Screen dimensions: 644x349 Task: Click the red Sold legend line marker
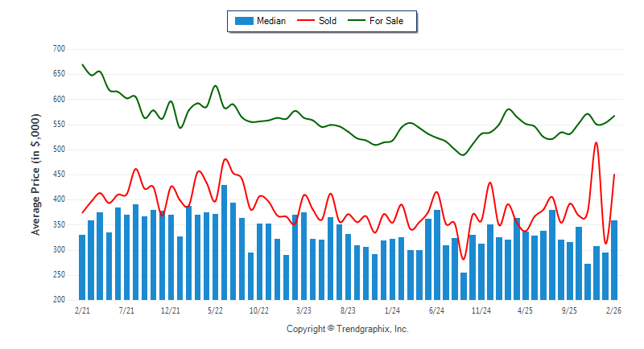(x=307, y=21)
